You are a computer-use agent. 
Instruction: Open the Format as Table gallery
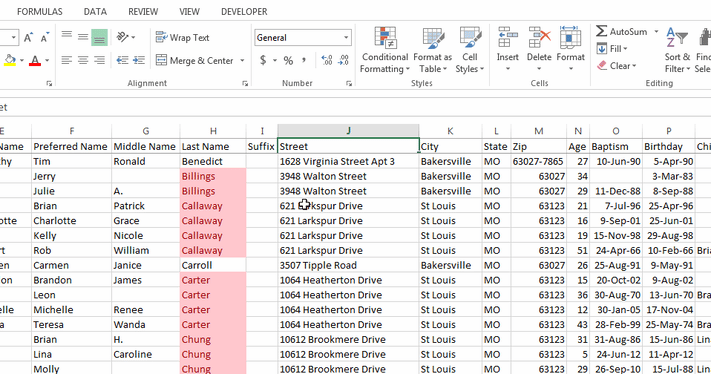pyautogui.click(x=433, y=50)
